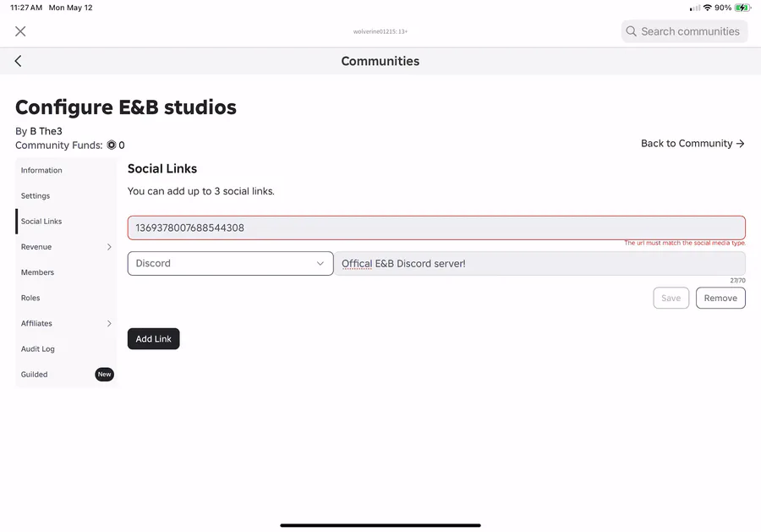Remove the Discord social link
Image resolution: width=761 pixels, height=532 pixels.
point(720,298)
